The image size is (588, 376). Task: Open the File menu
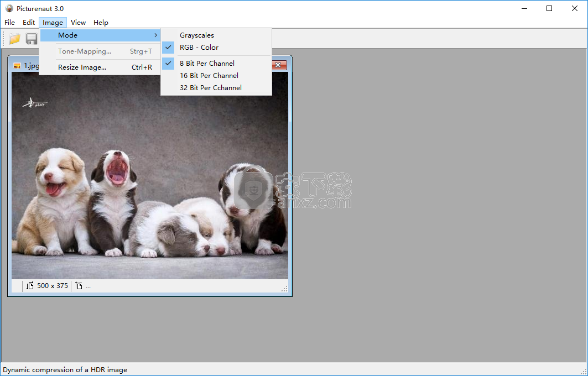10,23
